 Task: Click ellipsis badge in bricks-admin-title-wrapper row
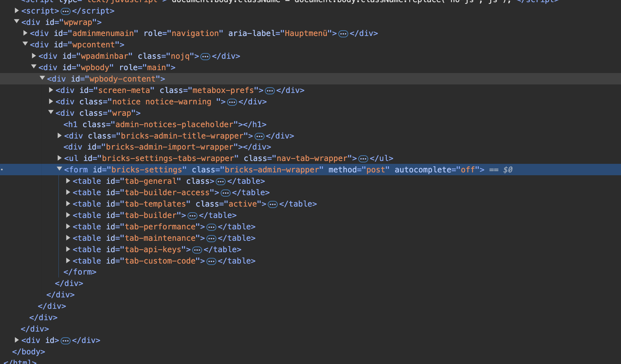pos(260,136)
